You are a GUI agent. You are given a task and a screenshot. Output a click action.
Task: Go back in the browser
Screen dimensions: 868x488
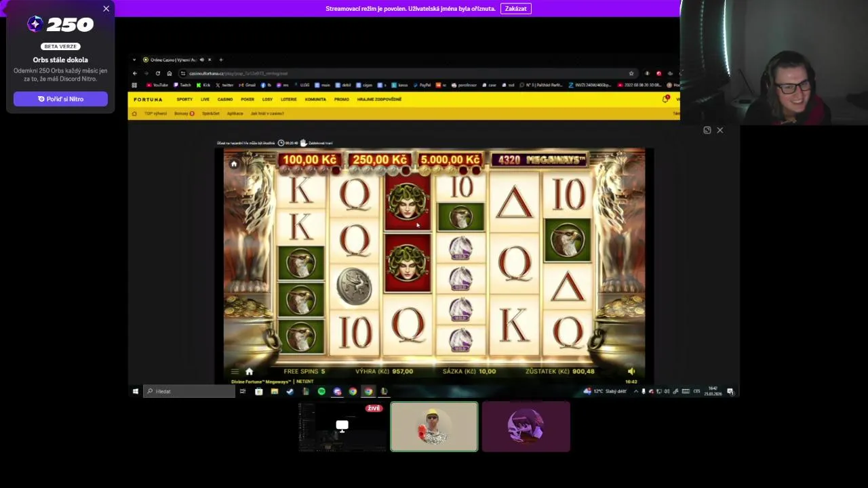click(134, 73)
